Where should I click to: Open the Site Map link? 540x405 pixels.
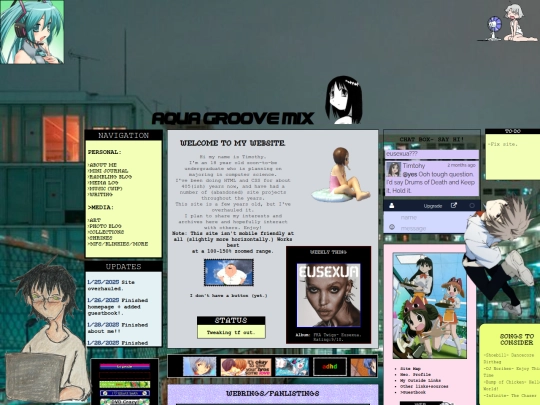(410, 368)
